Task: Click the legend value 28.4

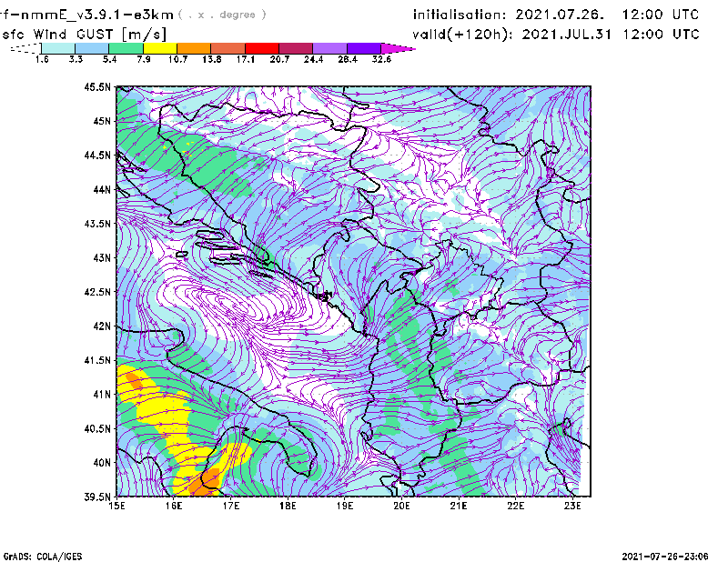Action: (x=348, y=59)
